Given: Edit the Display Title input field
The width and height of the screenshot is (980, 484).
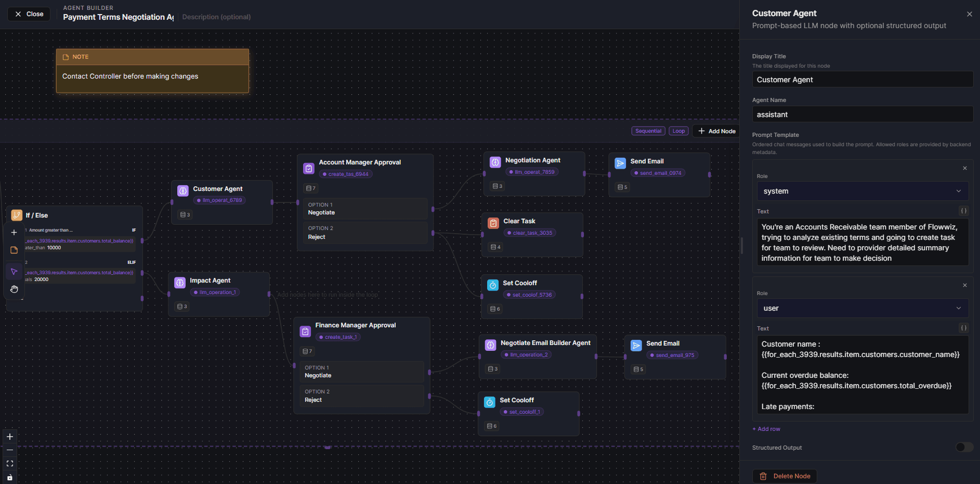Looking at the screenshot, I should [x=863, y=80].
